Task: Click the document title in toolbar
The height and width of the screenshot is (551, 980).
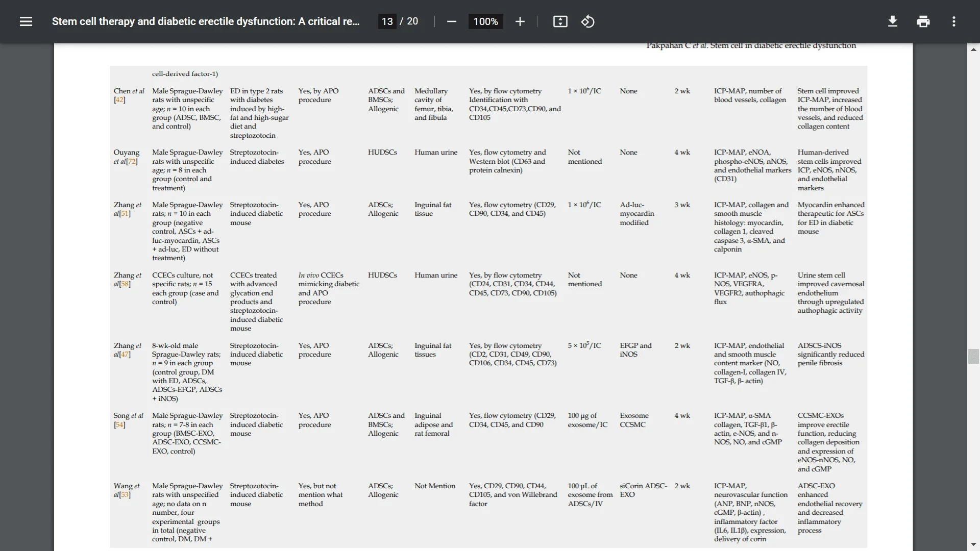Action: pyautogui.click(x=206, y=21)
